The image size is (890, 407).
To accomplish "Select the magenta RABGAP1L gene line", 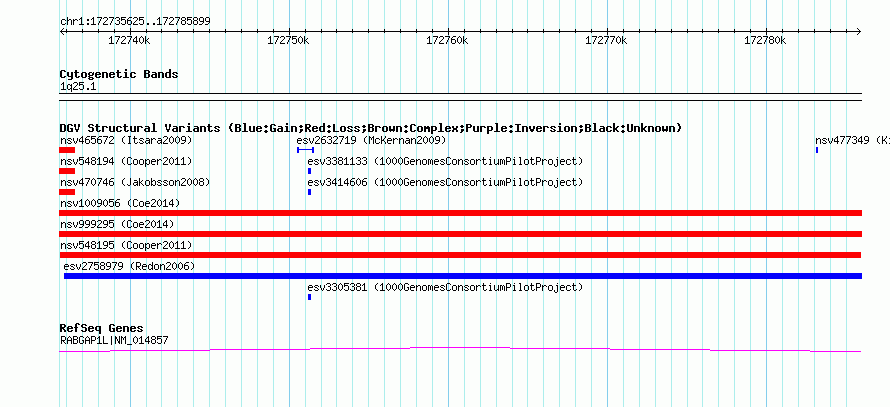I will [x=460, y=349].
